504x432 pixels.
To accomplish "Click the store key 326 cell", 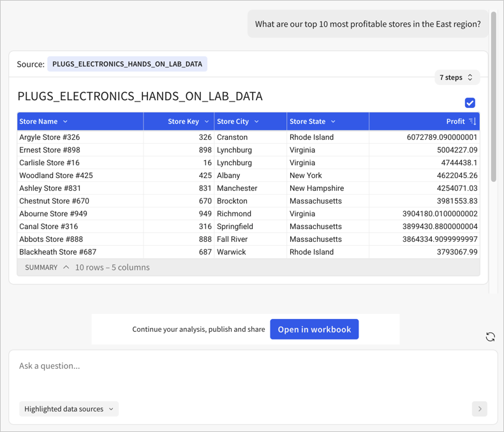I will pyautogui.click(x=179, y=137).
